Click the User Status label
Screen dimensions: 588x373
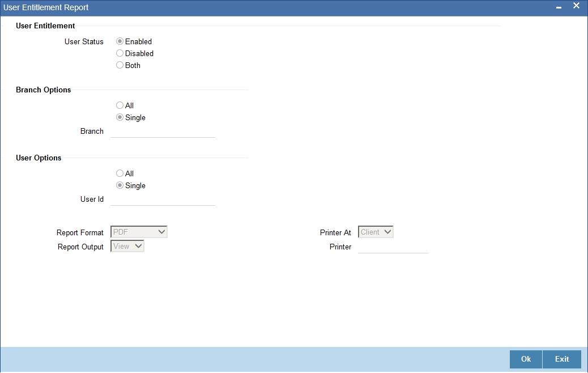(84, 41)
